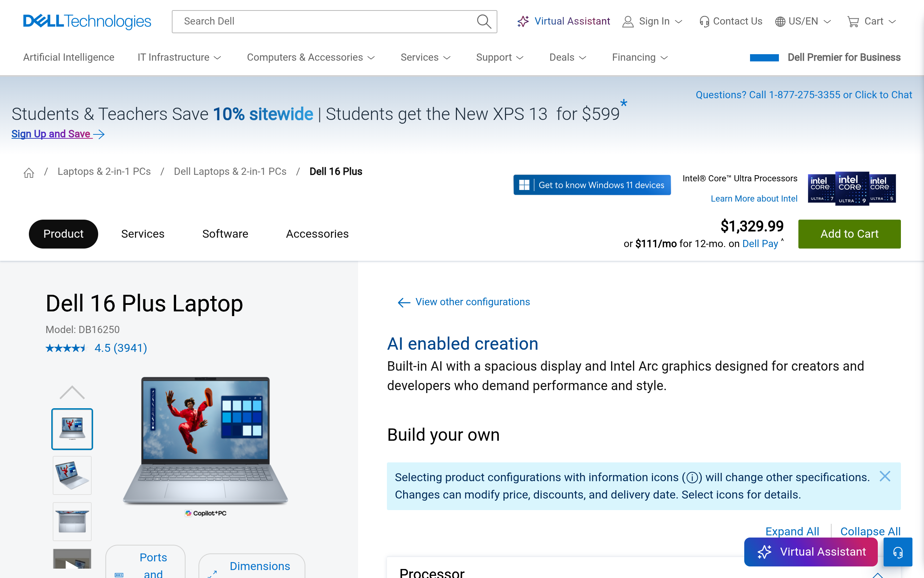Image resolution: width=924 pixels, height=578 pixels.
Task: Click the Laptops & 2-in-1 PCs breadcrumb
Action: (104, 172)
